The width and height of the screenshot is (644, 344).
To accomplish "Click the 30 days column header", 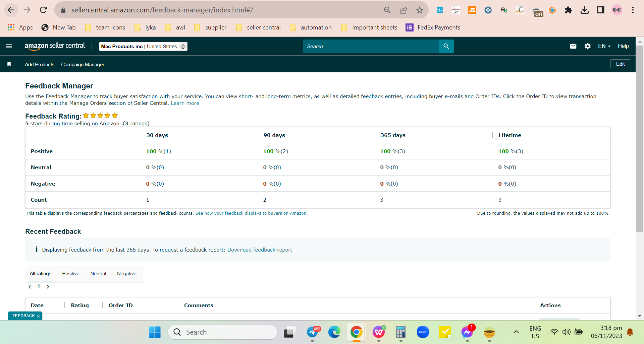I will 157,135.
